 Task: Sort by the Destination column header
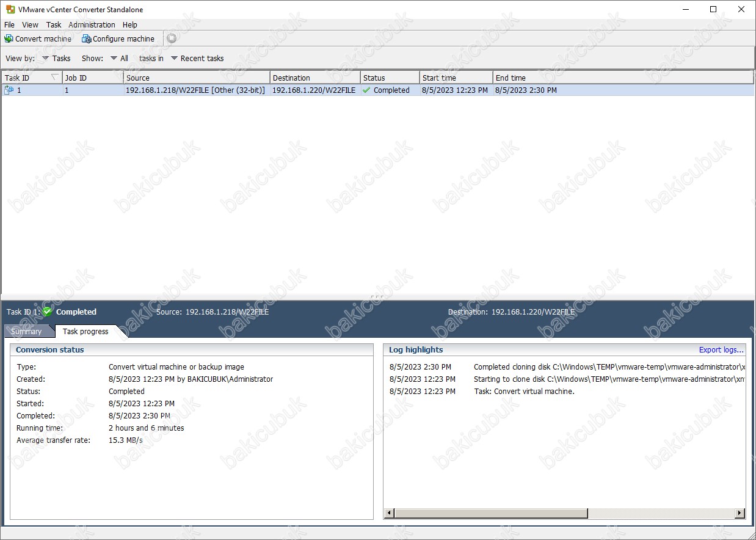315,78
